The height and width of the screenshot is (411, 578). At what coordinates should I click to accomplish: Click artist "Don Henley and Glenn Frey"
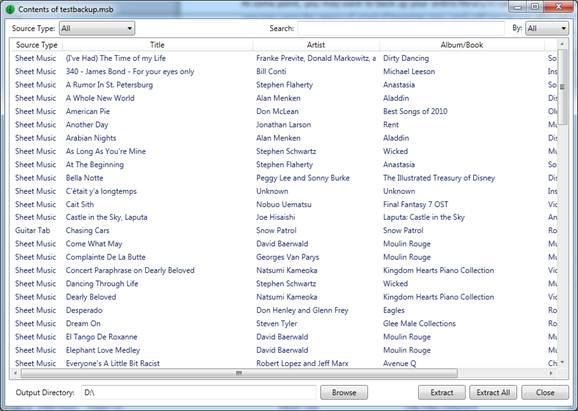302,310
